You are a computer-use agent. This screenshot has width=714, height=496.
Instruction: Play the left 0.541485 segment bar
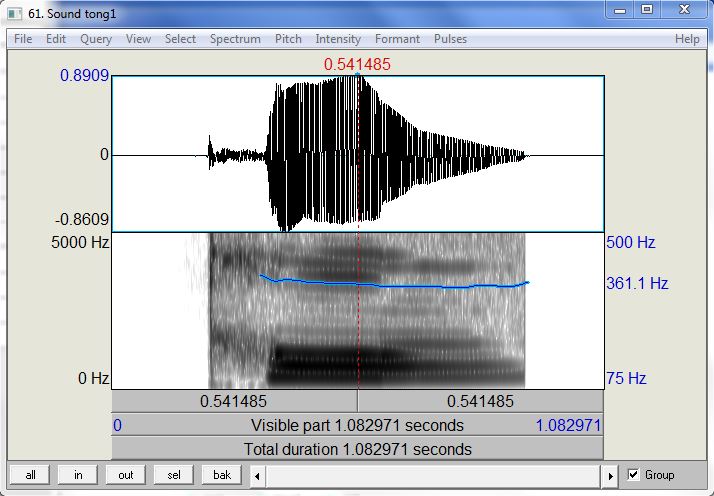234,401
